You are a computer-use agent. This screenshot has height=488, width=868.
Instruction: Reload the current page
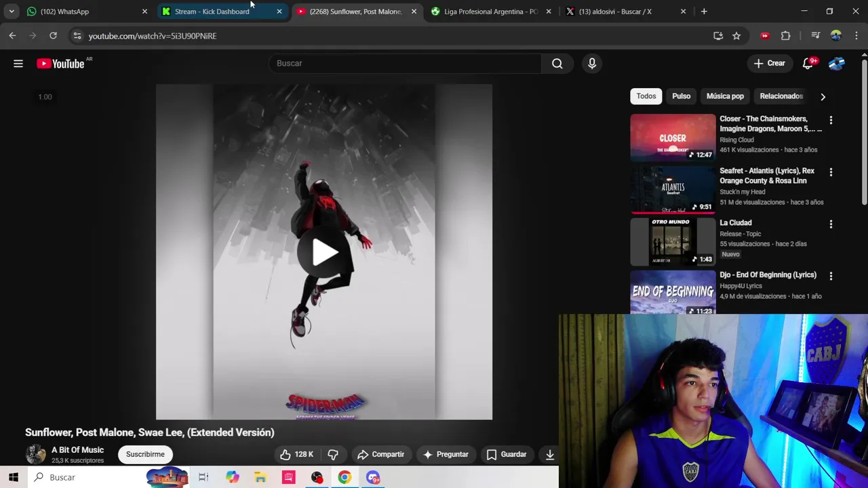click(x=53, y=36)
